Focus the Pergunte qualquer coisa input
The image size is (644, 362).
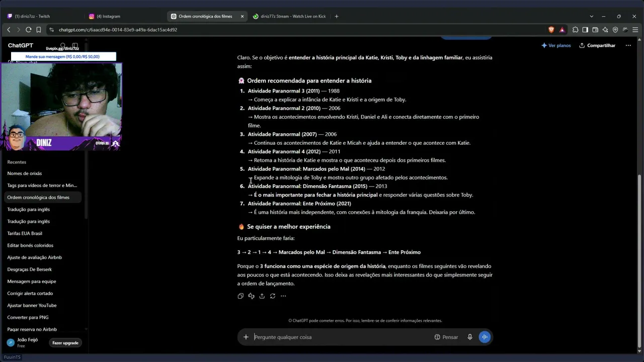tap(342, 337)
